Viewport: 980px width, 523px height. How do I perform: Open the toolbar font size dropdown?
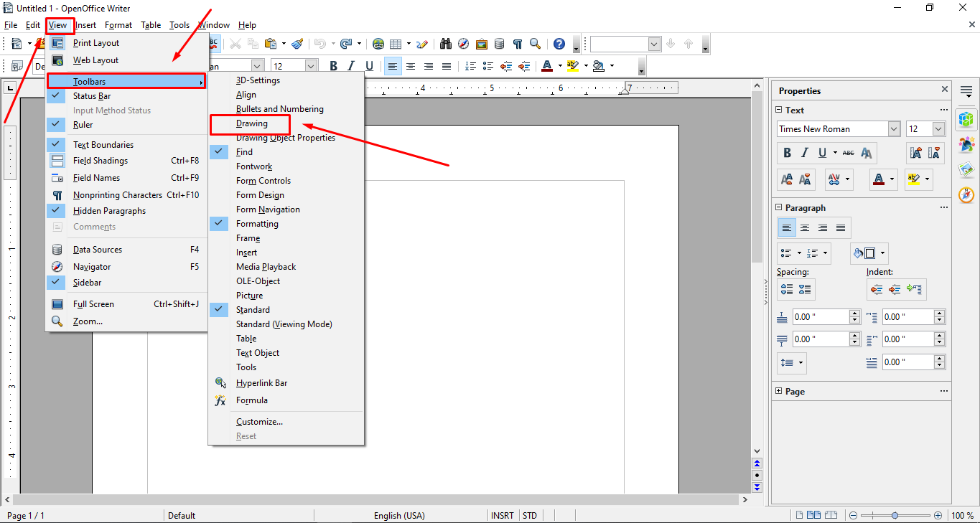coord(311,66)
